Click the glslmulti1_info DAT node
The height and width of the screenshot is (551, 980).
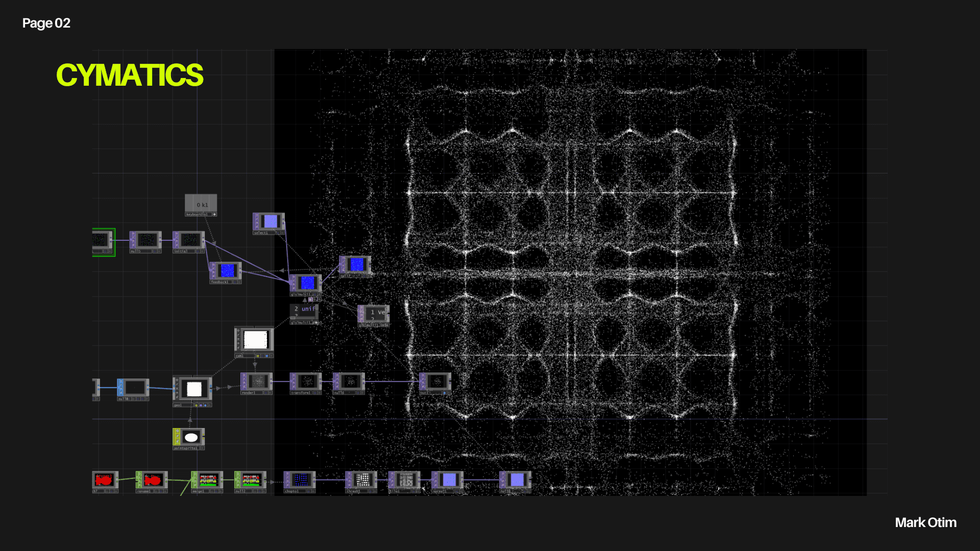pyautogui.click(x=376, y=314)
